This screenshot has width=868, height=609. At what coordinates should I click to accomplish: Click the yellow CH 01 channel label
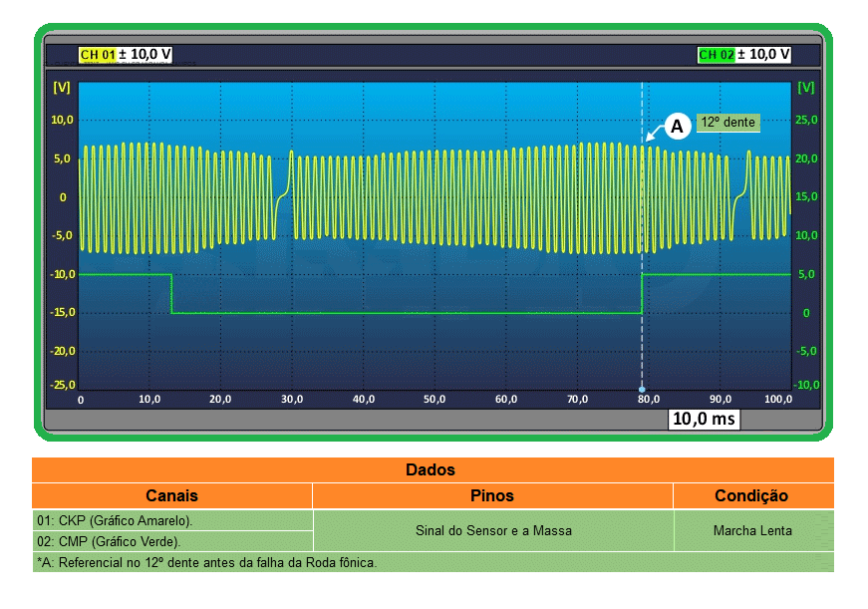(x=98, y=55)
